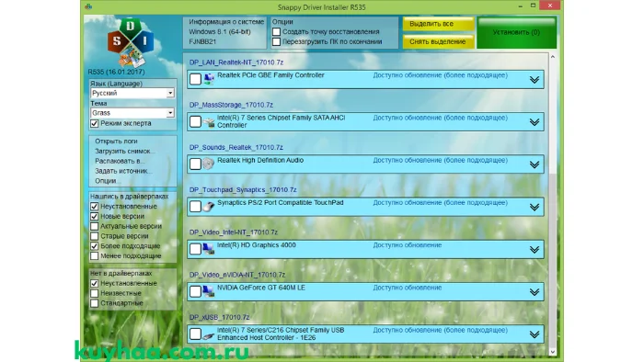This screenshot has width=644, height=362.
Task: Enable the Старые версии filter
Action: tap(95, 236)
